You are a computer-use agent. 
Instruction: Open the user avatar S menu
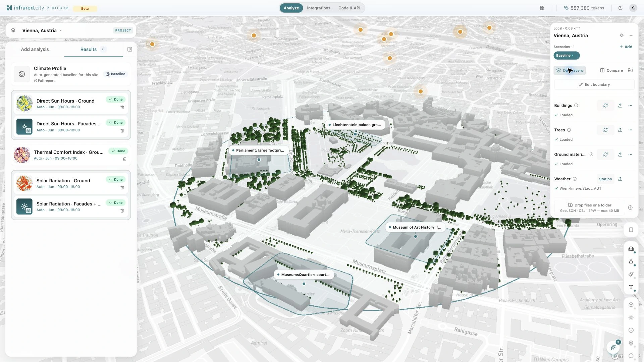click(x=633, y=8)
